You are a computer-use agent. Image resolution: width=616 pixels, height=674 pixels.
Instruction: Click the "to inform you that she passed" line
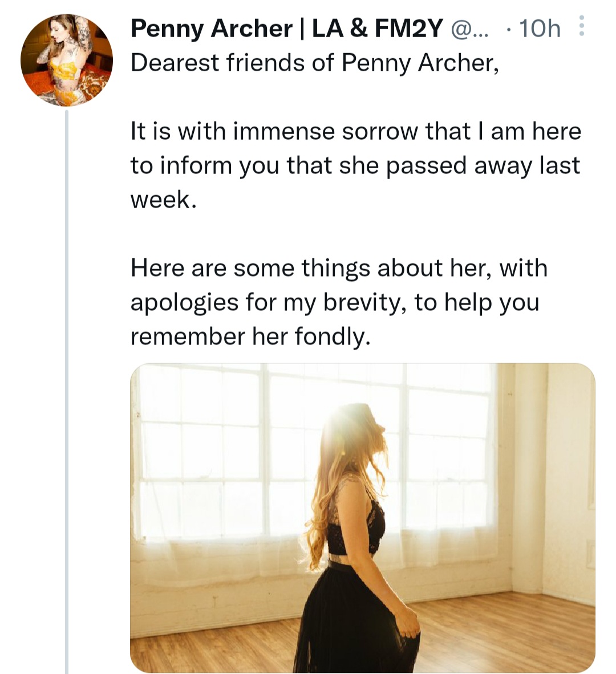coord(355,165)
